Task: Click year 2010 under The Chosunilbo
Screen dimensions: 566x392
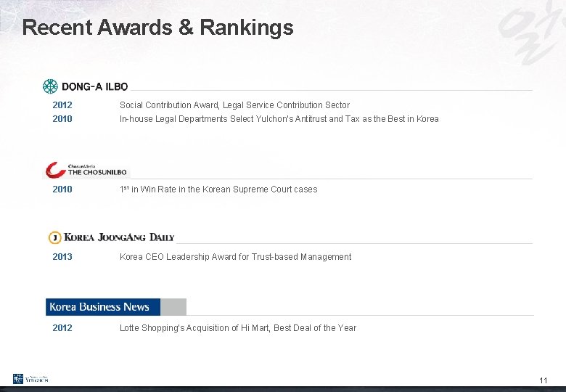Action: pos(62,189)
